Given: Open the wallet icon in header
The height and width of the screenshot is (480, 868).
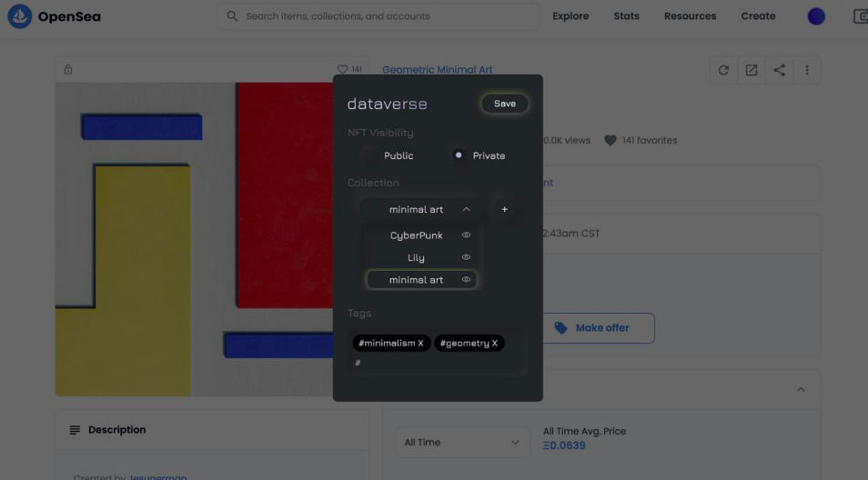Looking at the screenshot, I should point(860,16).
